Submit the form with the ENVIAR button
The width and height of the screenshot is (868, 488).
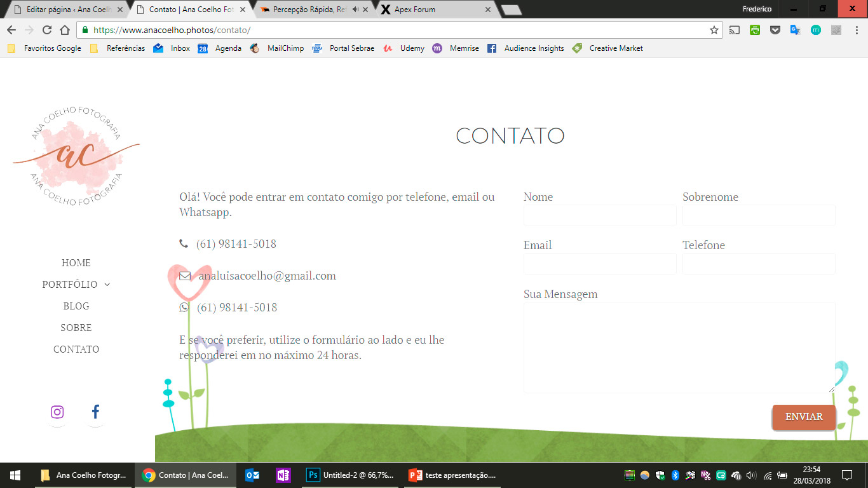[x=804, y=417]
